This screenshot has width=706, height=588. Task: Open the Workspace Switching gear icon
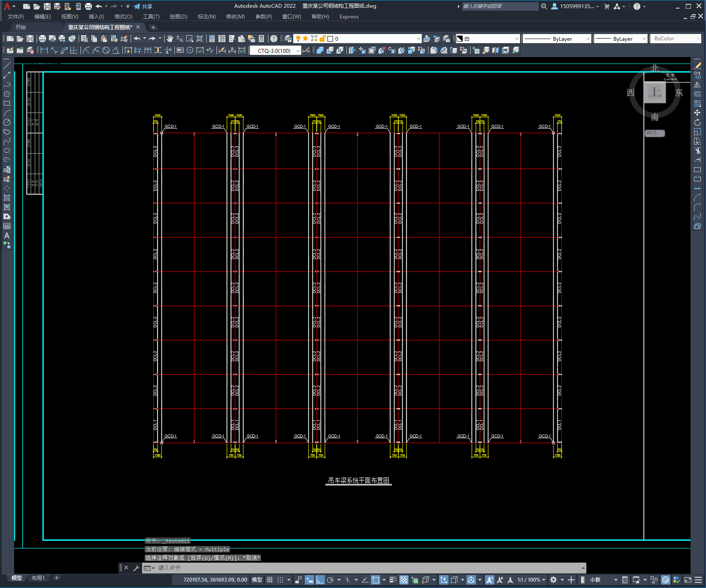[x=553, y=580]
